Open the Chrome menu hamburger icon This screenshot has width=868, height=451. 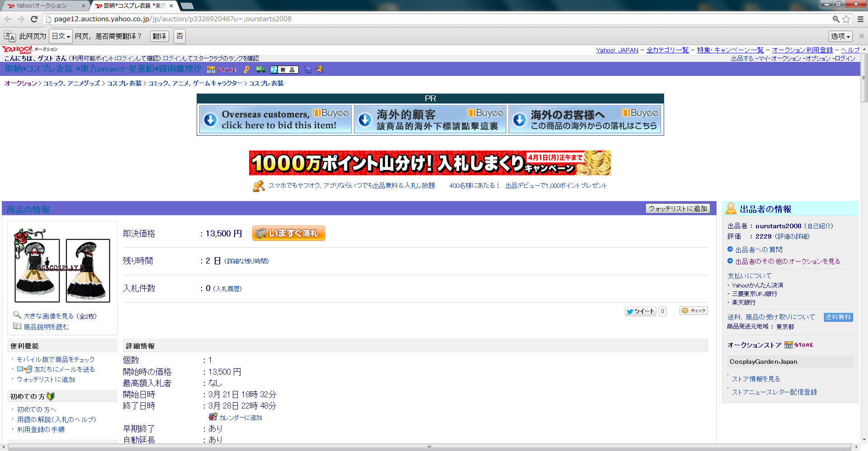pyautogui.click(x=860, y=19)
